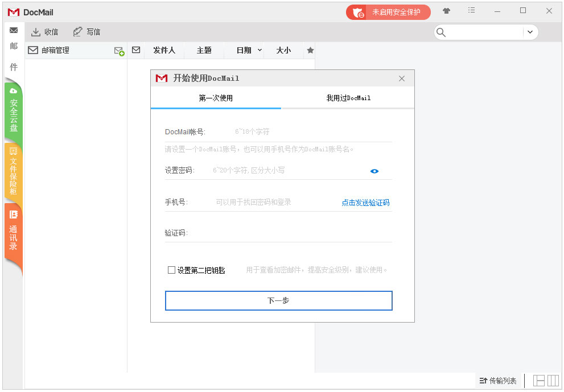The height and width of the screenshot is (392, 564).
Task: Click the DocMail logo icon
Action: click(x=13, y=11)
